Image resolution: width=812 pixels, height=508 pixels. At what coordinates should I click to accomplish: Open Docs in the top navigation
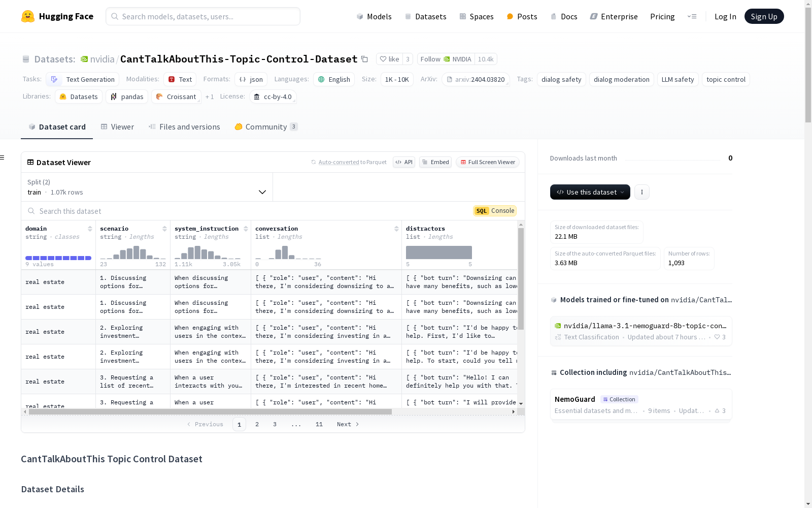pyautogui.click(x=564, y=16)
